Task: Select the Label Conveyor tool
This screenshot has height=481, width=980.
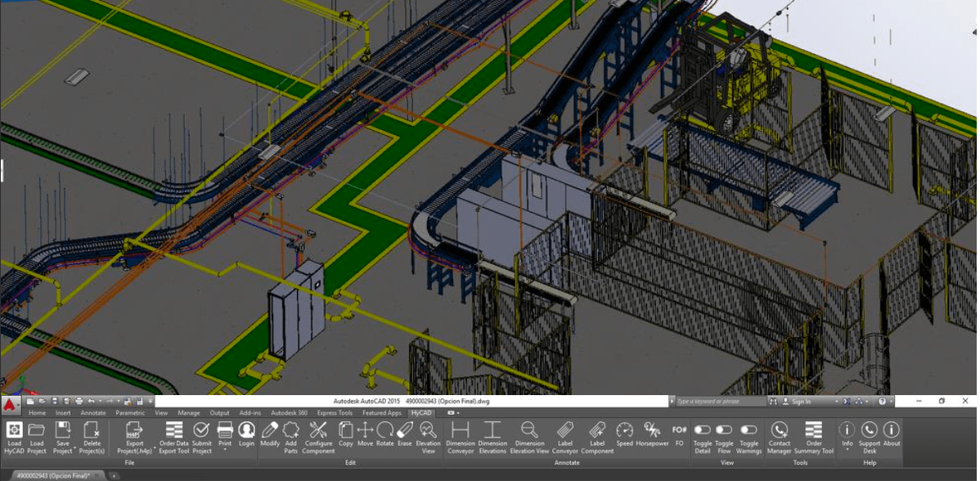Action: pos(564,430)
